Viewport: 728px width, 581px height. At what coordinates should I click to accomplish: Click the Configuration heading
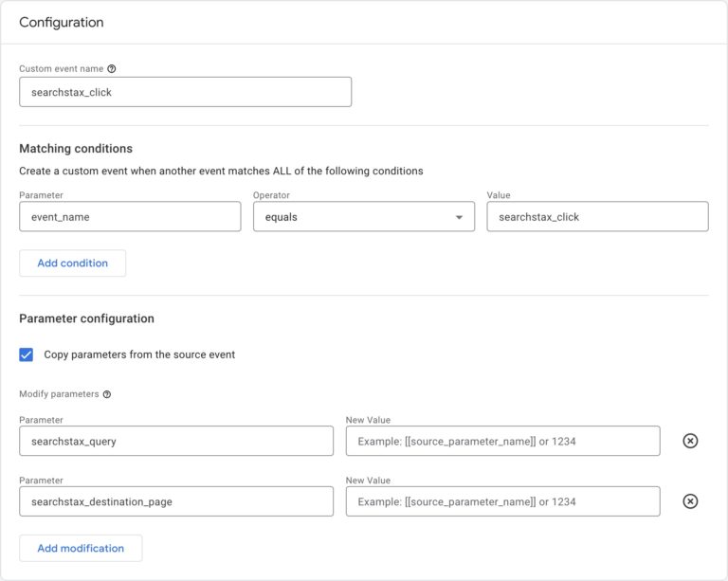62,23
